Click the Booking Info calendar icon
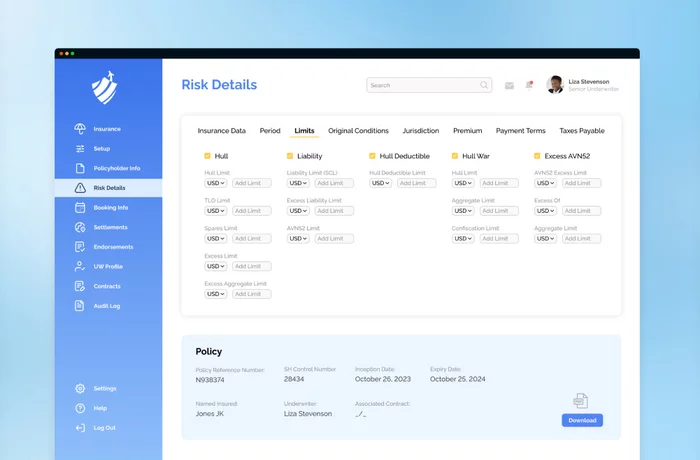 [x=80, y=208]
